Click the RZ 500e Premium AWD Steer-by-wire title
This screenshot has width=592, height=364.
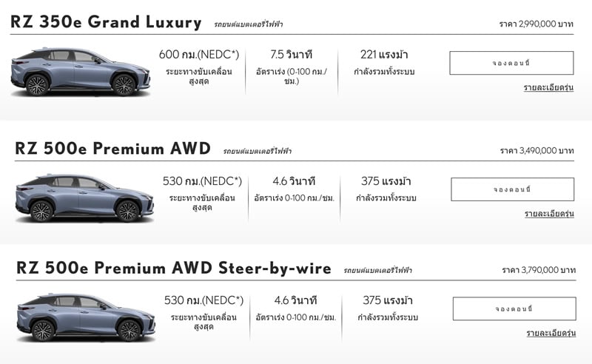(x=174, y=268)
